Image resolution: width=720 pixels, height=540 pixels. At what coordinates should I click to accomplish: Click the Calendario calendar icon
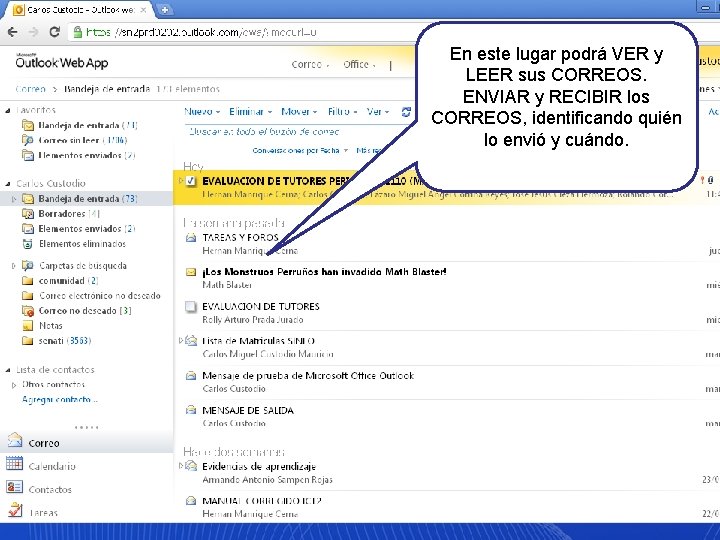pyautogui.click(x=14, y=464)
